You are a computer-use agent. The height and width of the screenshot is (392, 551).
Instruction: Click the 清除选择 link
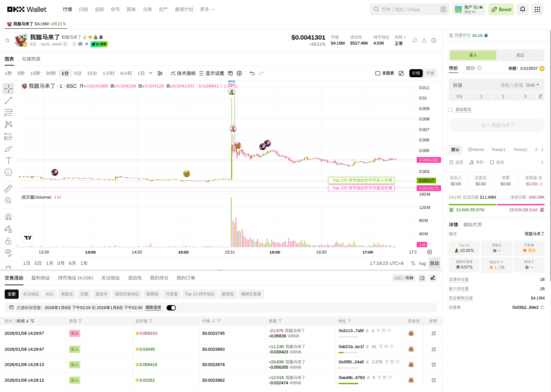(153, 307)
